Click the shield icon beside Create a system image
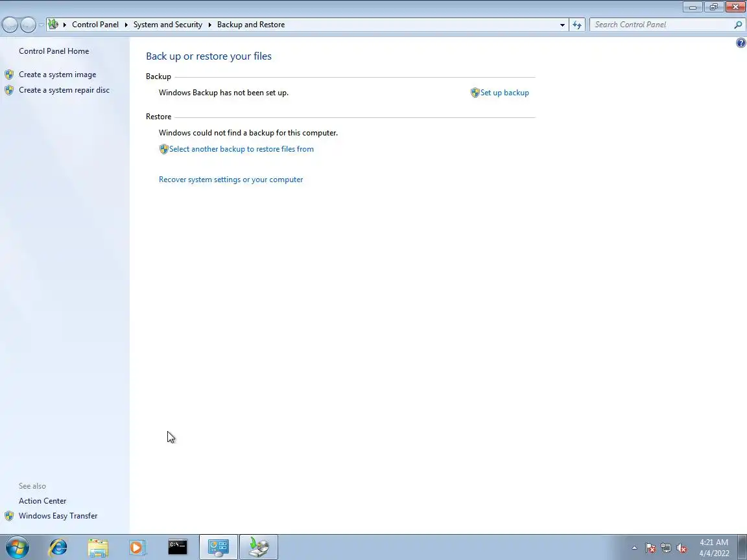Image resolution: width=747 pixels, height=560 pixels. click(9, 75)
